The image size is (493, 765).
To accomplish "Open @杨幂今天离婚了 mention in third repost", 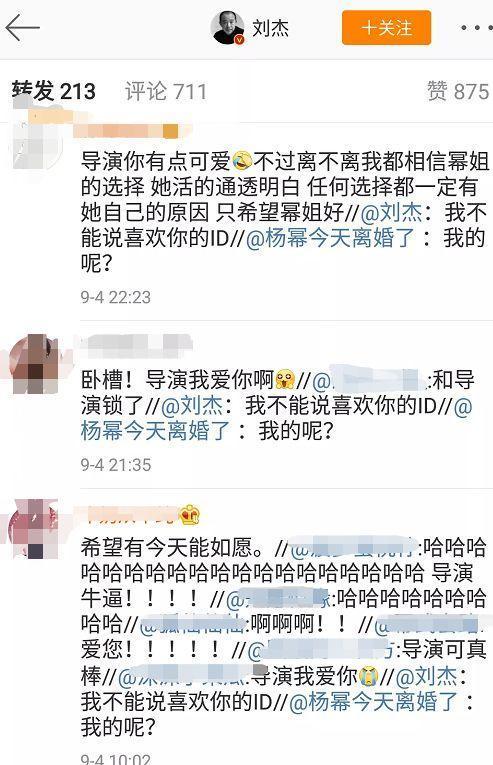I will click(373, 702).
